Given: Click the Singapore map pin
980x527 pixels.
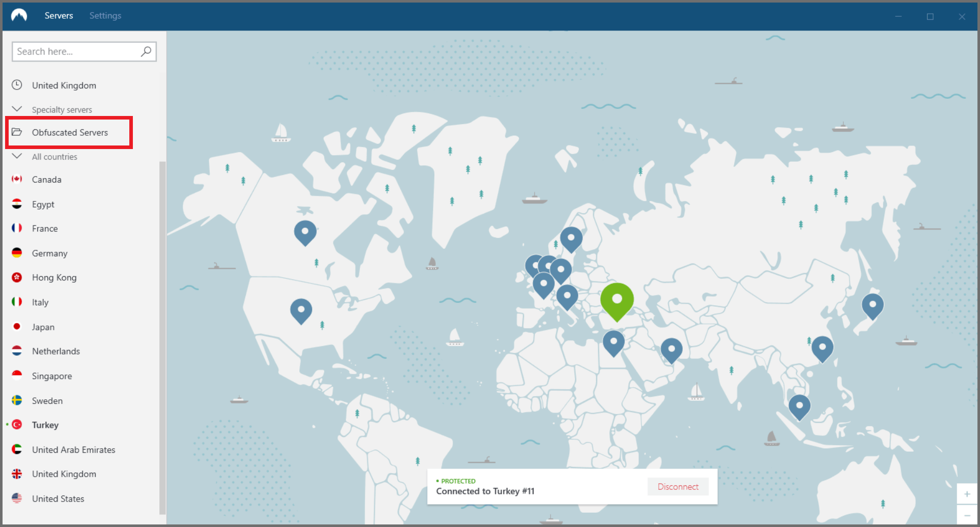Looking at the screenshot, I should tap(799, 407).
